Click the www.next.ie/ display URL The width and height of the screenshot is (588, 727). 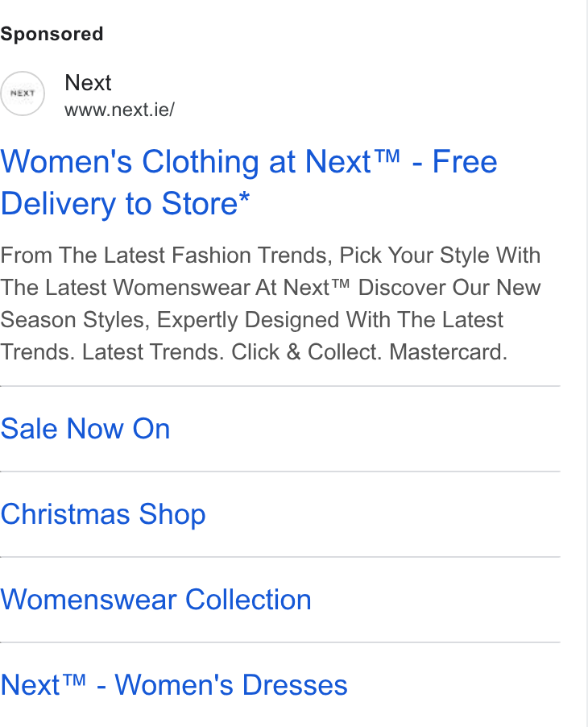click(119, 110)
